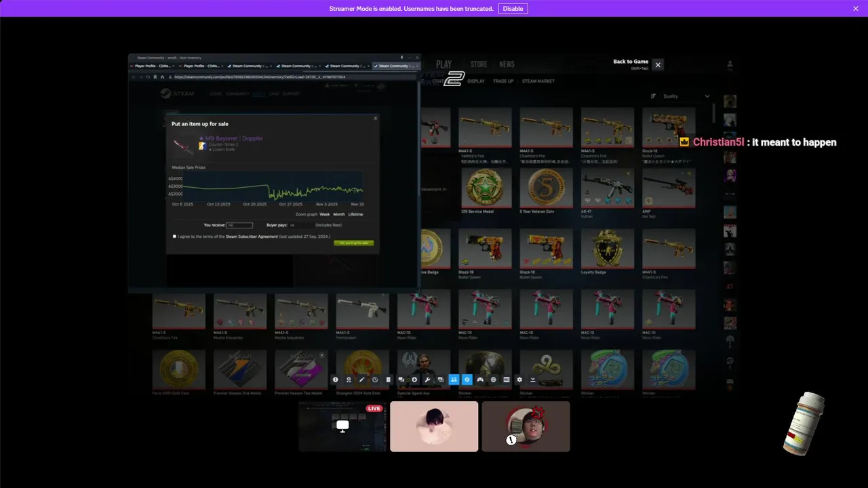Go back in the Steam overlay browser
This screenshot has height=488, width=868.
[x=134, y=77]
